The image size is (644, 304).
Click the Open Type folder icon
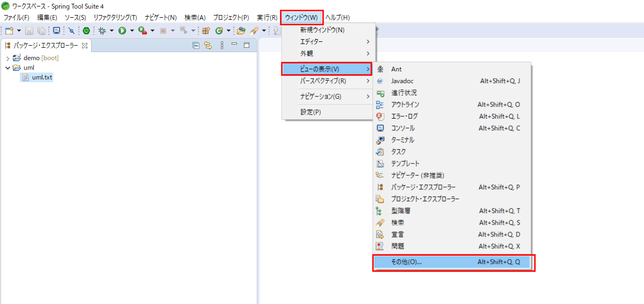point(241,31)
